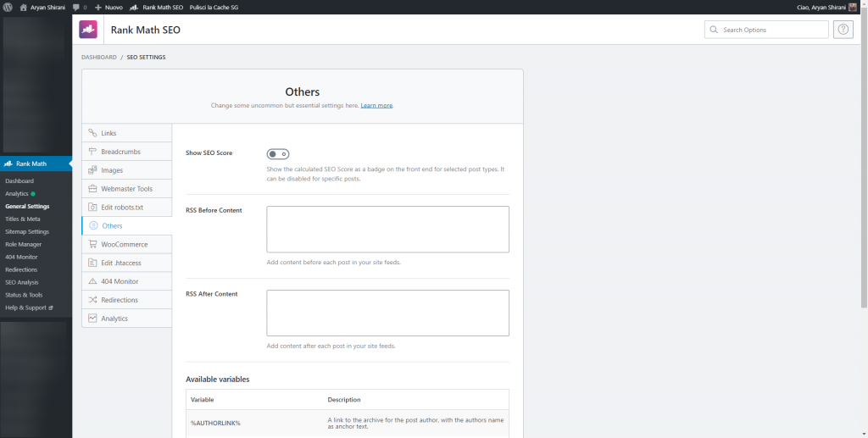Viewport: 868px width, 438px height.
Task: Go to the Dashboard breadcrumb link
Action: point(98,57)
